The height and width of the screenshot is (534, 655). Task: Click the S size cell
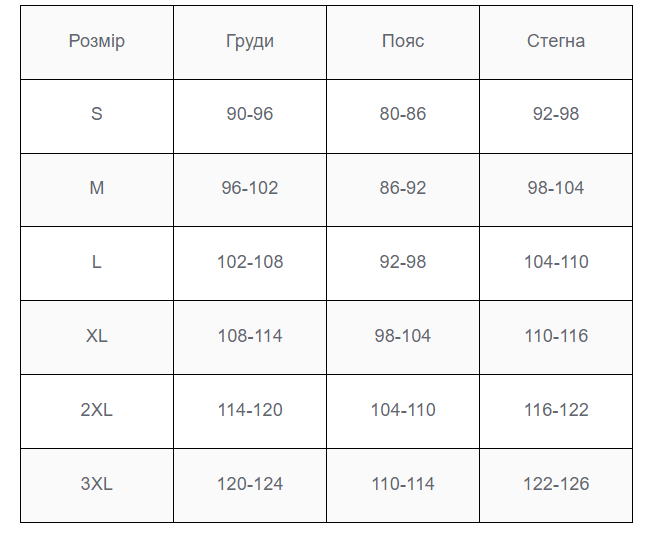point(97,116)
